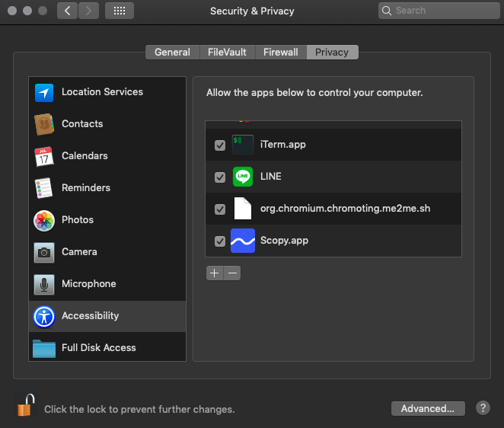This screenshot has width=504, height=428.
Task: Go forward with the right chevron
Action: [x=88, y=11]
